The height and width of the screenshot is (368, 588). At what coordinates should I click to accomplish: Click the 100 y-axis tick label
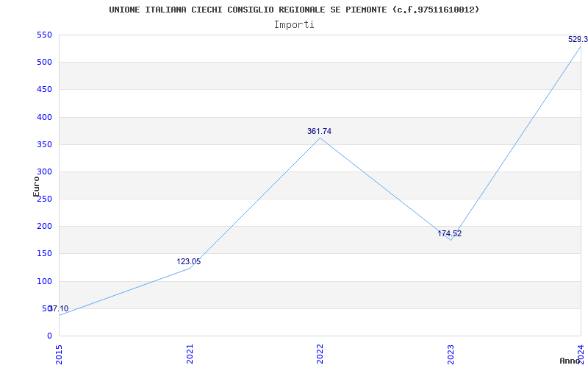point(44,281)
